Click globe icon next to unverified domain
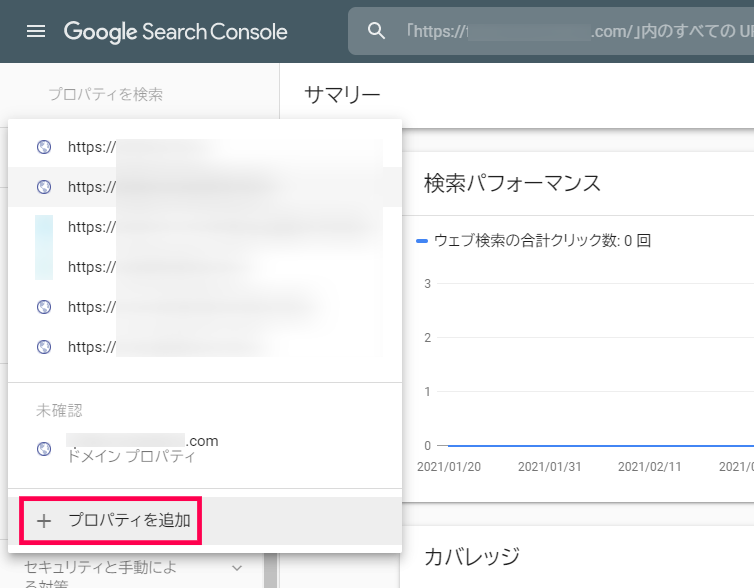The image size is (754, 588). (x=44, y=449)
